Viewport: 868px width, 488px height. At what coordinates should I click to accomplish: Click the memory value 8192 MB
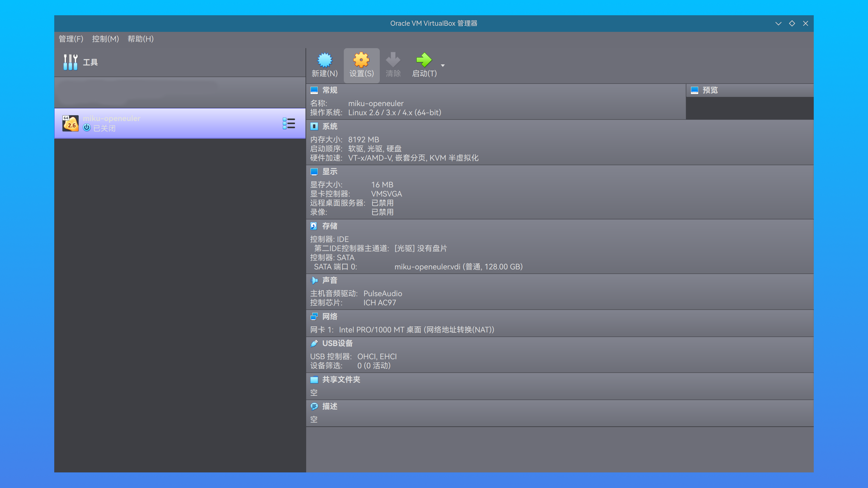363,140
